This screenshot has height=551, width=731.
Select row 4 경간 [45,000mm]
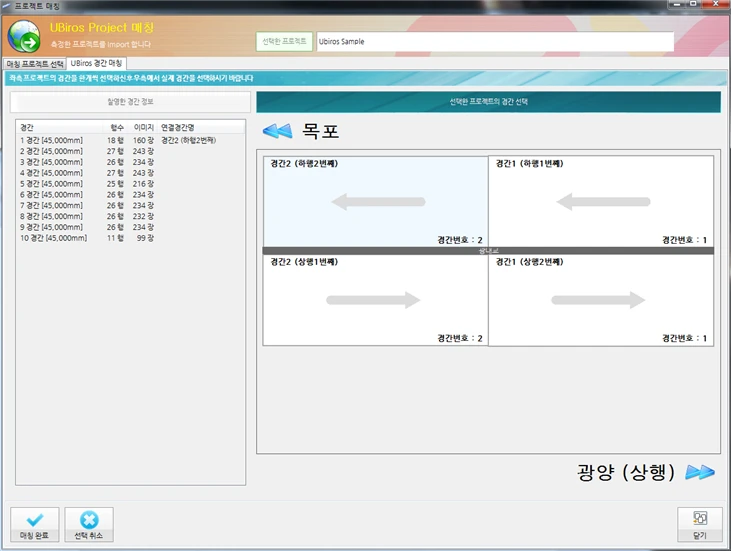pos(130,173)
